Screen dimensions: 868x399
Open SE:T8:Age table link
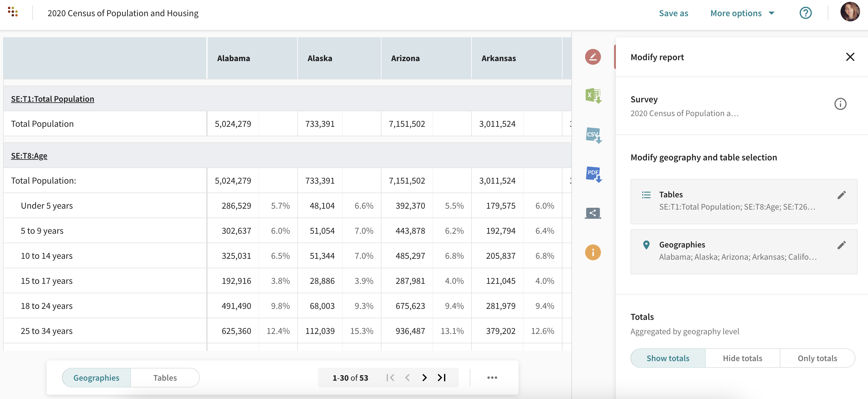[29, 156]
